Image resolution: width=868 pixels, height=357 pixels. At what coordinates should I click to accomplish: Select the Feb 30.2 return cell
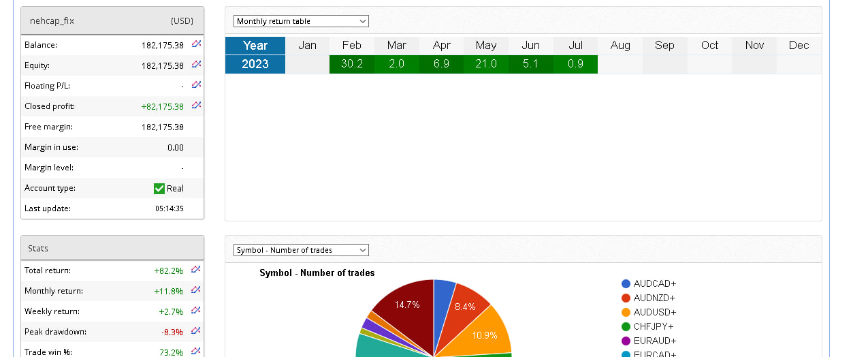click(351, 64)
